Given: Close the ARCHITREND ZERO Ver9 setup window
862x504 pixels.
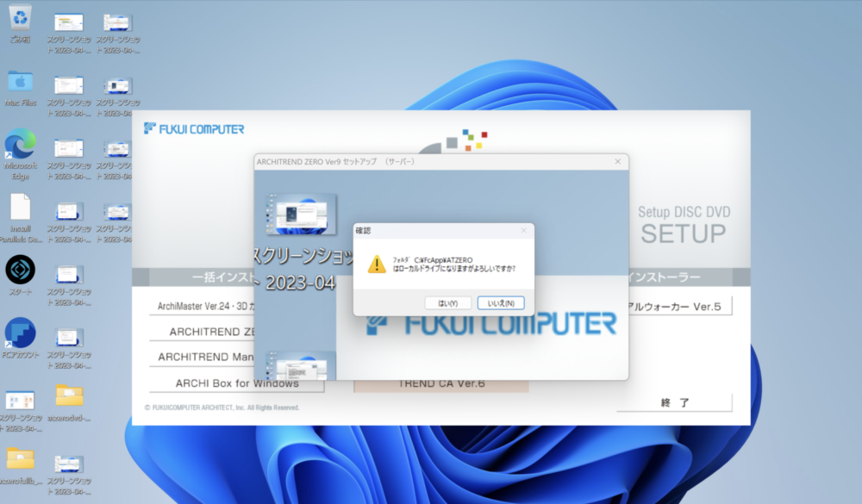Looking at the screenshot, I should [x=617, y=162].
